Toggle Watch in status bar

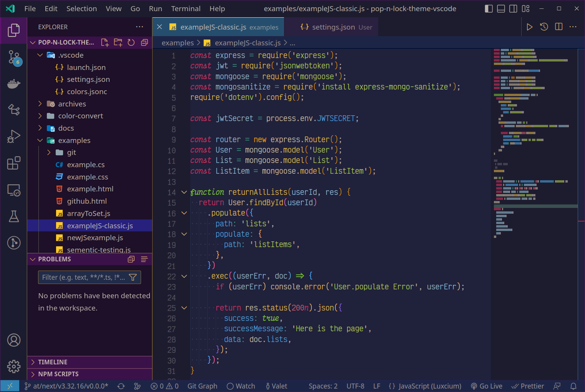point(241,386)
